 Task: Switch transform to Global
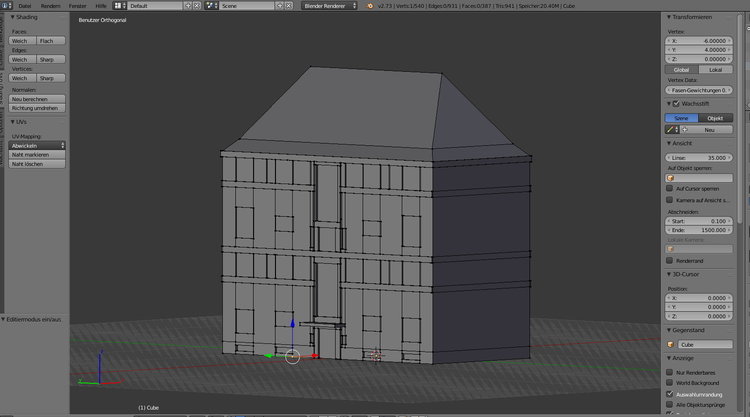[682, 70]
